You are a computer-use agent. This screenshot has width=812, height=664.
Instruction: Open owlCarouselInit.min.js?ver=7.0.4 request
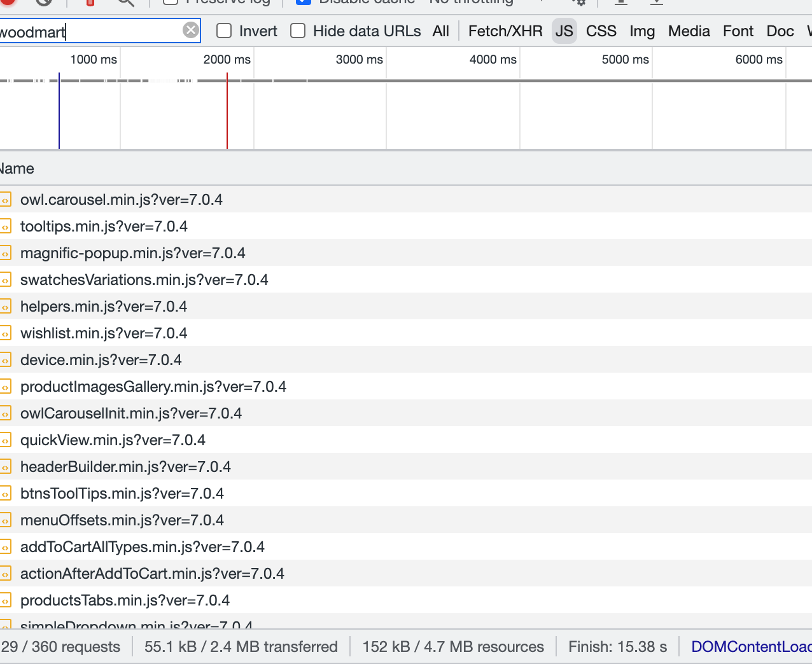point(406,413)
